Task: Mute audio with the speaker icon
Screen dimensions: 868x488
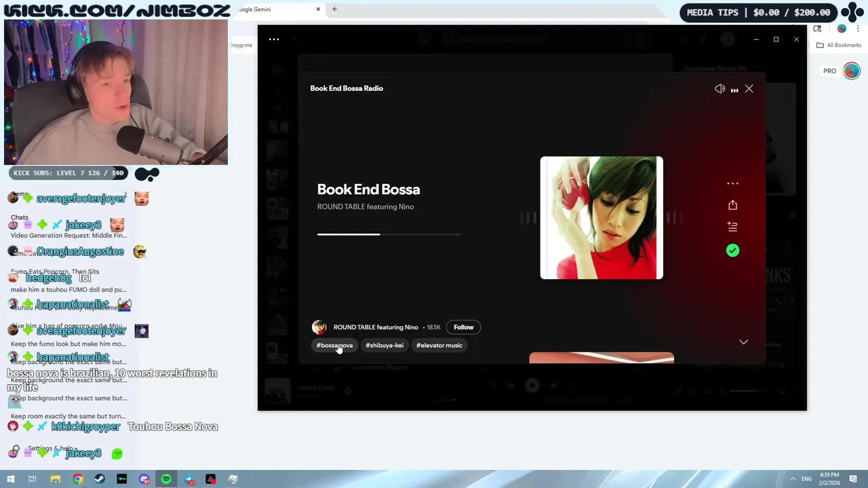Action: [719, 89]
